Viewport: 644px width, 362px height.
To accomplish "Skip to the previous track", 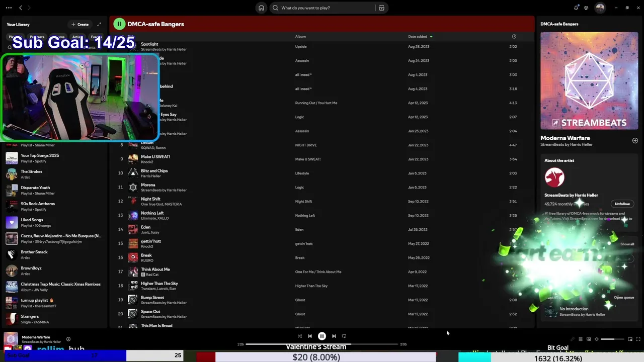I will [x=310, y=336].
